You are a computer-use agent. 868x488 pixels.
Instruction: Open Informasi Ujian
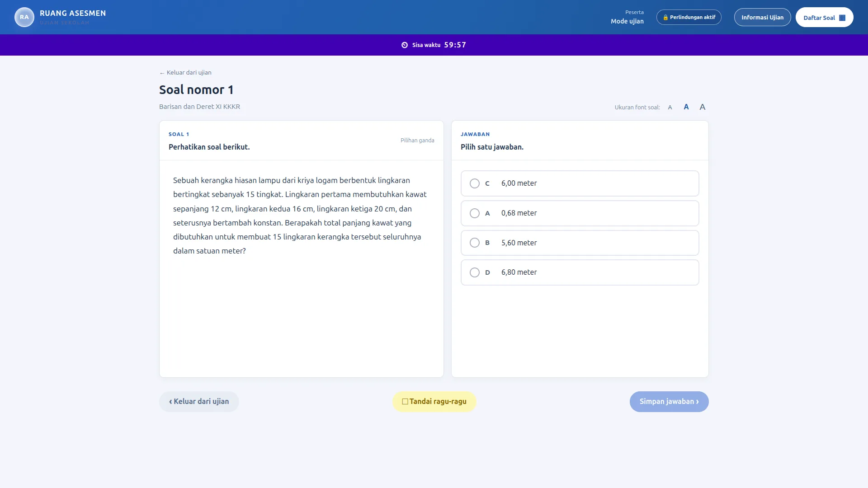click(x=762, y=17)
